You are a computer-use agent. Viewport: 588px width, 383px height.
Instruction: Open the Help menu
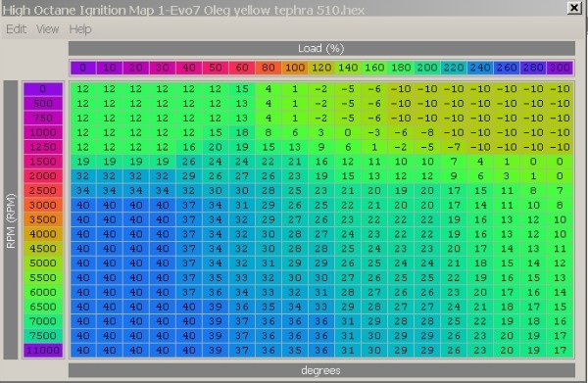pyautogui.click(x=80, y=29)
